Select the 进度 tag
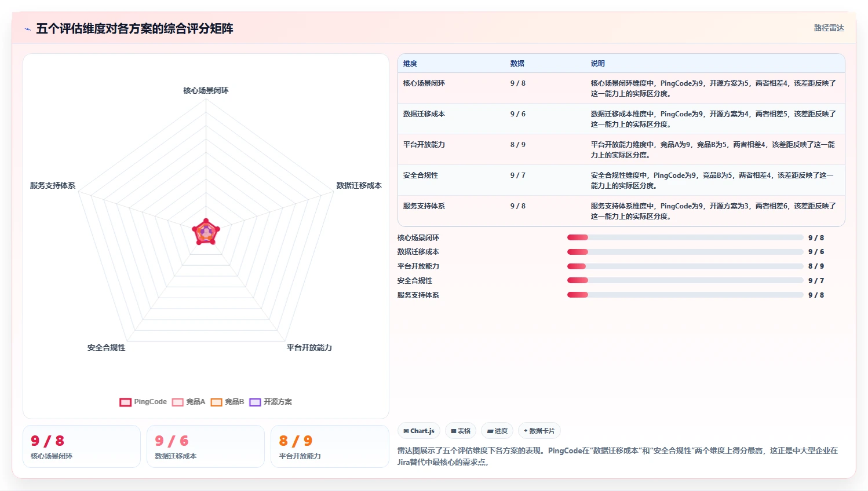 497,431
